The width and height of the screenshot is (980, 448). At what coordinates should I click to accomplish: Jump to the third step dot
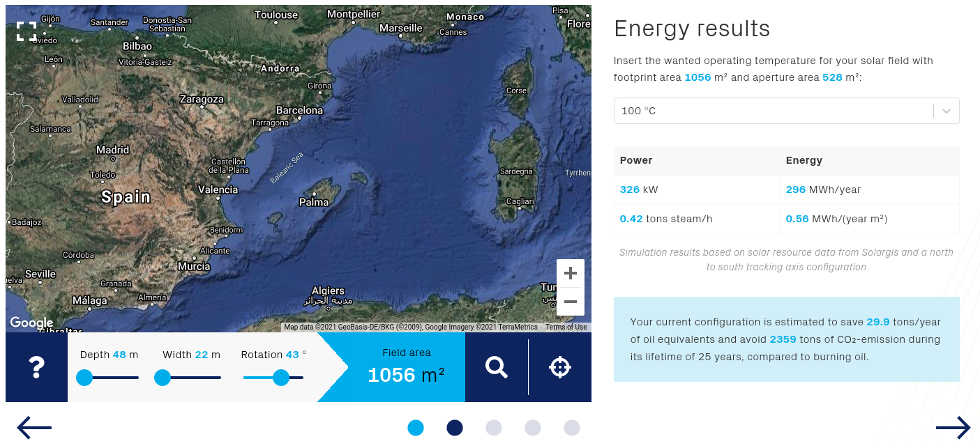[x=494, y=428]
